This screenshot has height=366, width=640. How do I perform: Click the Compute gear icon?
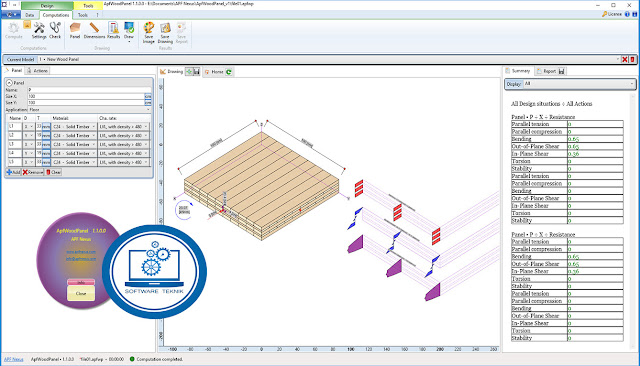click(13, 28)
